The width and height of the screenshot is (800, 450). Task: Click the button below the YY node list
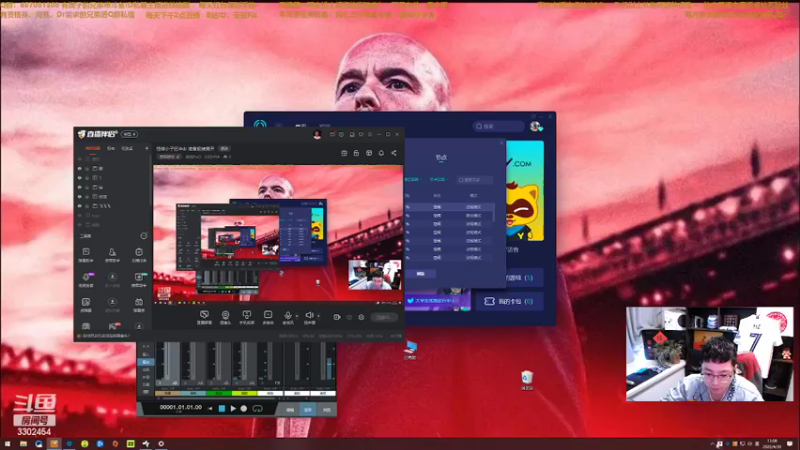420,274
